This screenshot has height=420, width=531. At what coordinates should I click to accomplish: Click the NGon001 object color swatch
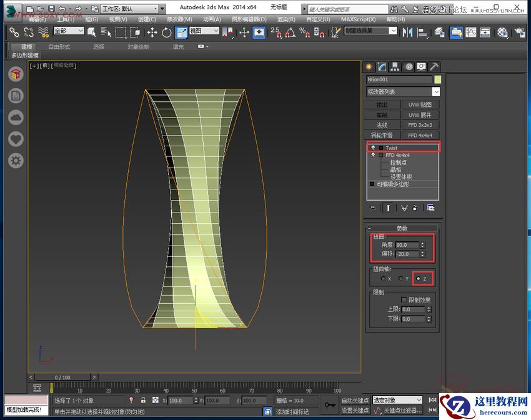(437, 79)
